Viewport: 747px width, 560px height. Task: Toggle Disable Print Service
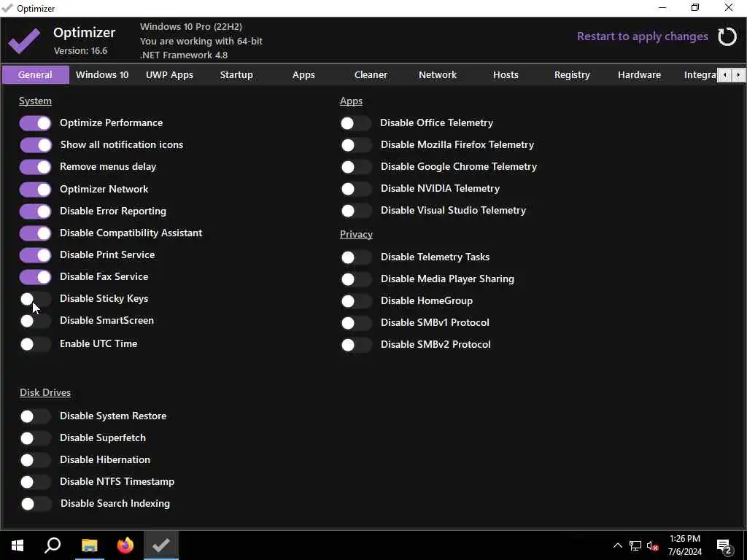[x=35, y=255]
